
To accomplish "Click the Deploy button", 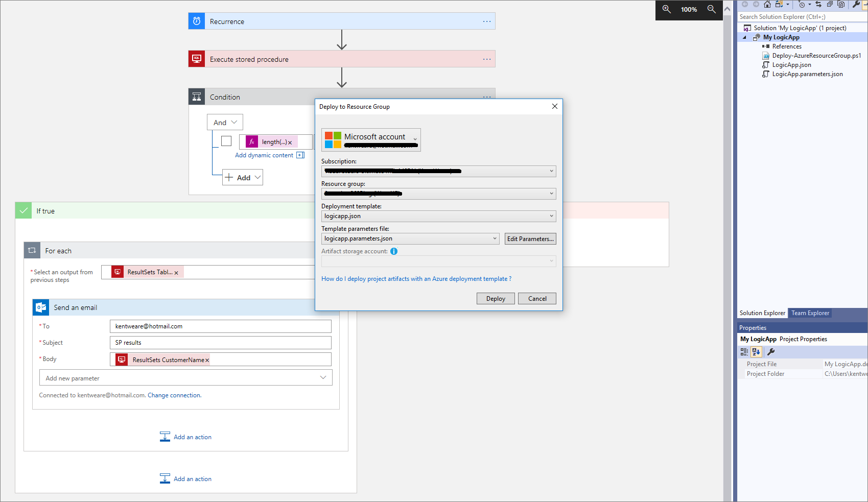I will coord(496,299).
